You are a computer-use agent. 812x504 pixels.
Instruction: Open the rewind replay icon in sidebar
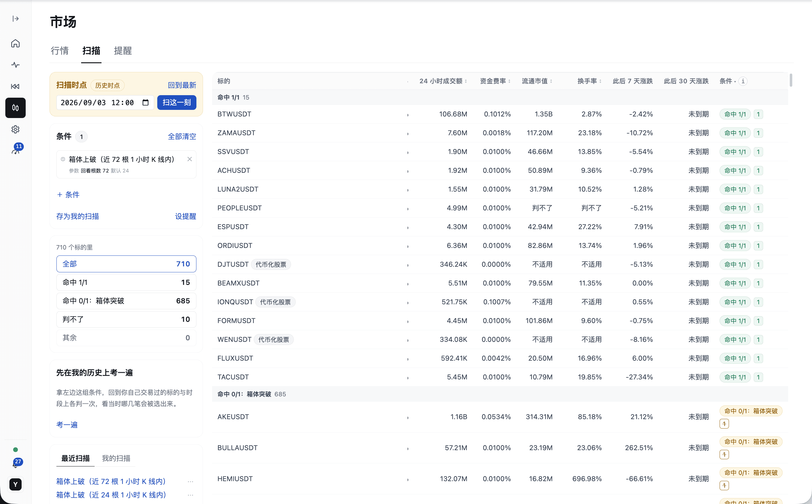pos(15,86)
